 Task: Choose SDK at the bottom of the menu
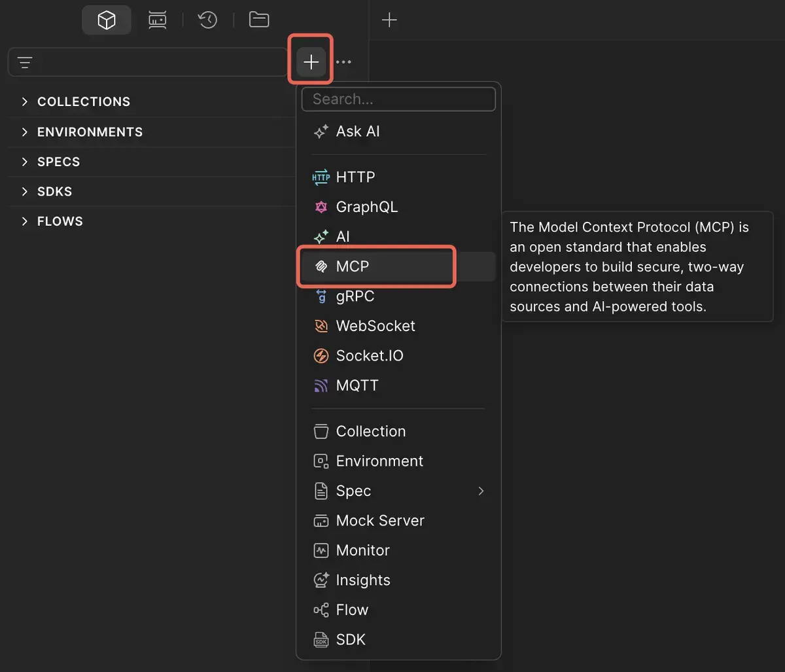click(x=399, y=640)
